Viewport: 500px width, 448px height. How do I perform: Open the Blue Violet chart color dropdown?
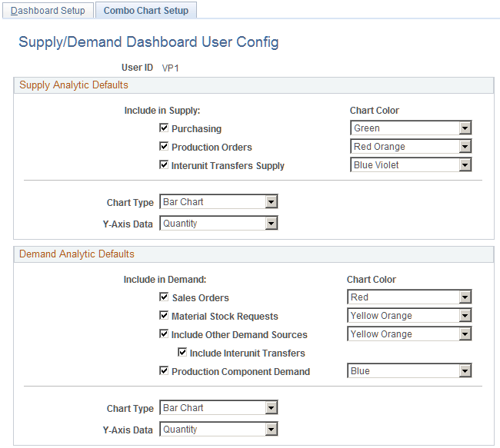tap(411, 165)
